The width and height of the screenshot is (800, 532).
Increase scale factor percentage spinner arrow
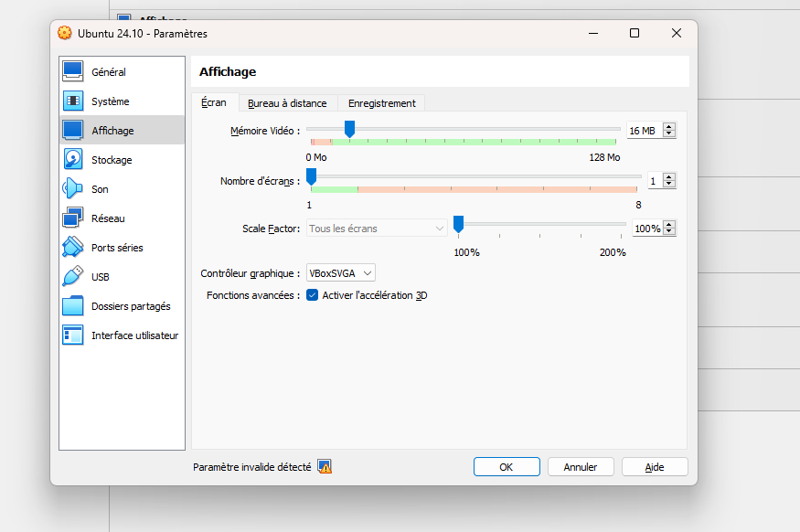pyautogui.click(x=669, y=225)
